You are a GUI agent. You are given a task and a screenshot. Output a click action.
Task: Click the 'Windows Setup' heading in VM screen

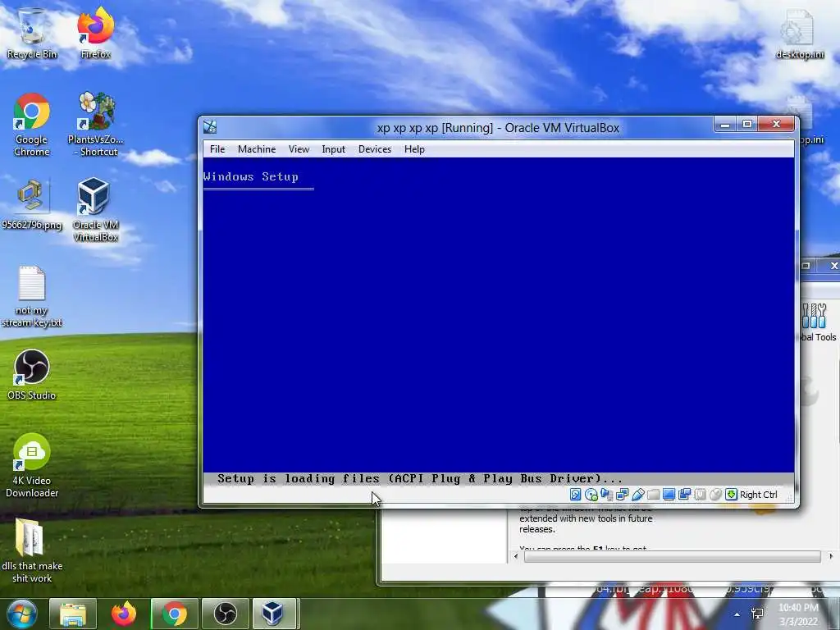click(251, 177)
